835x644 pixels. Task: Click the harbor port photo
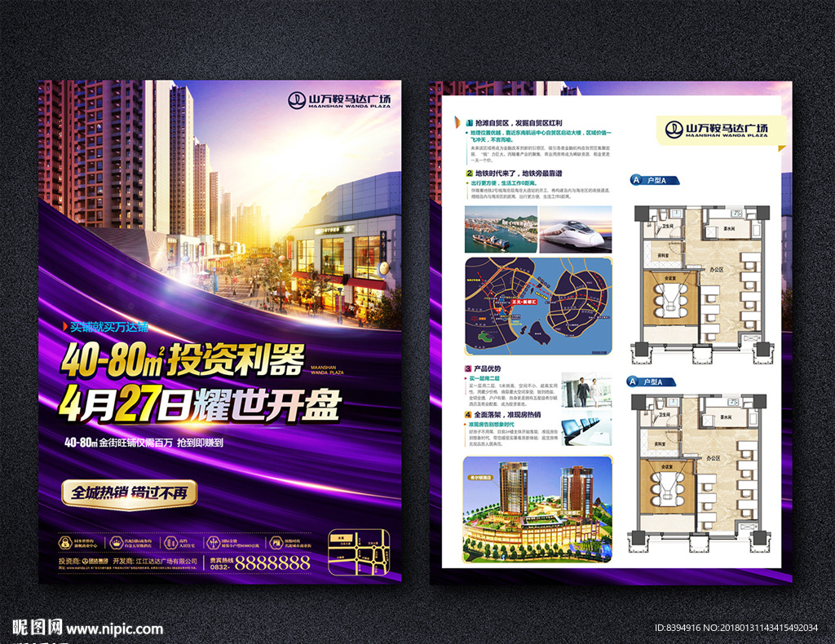(x=501, y=229)
